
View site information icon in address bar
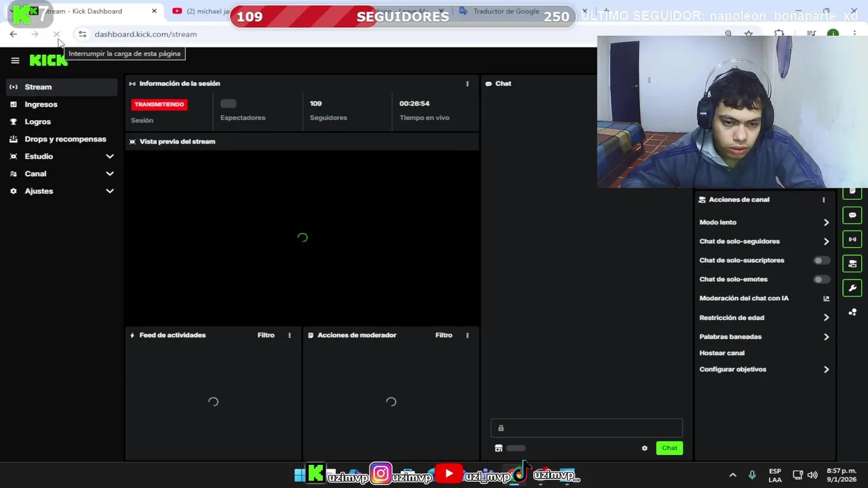pyautogui.click(x=82, y=34)
